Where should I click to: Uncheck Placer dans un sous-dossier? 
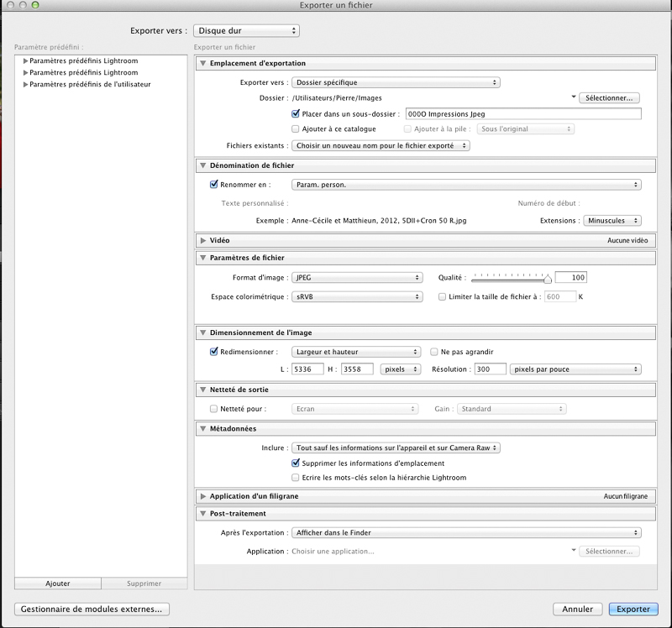pyautogui.click(x=296, y=114)
